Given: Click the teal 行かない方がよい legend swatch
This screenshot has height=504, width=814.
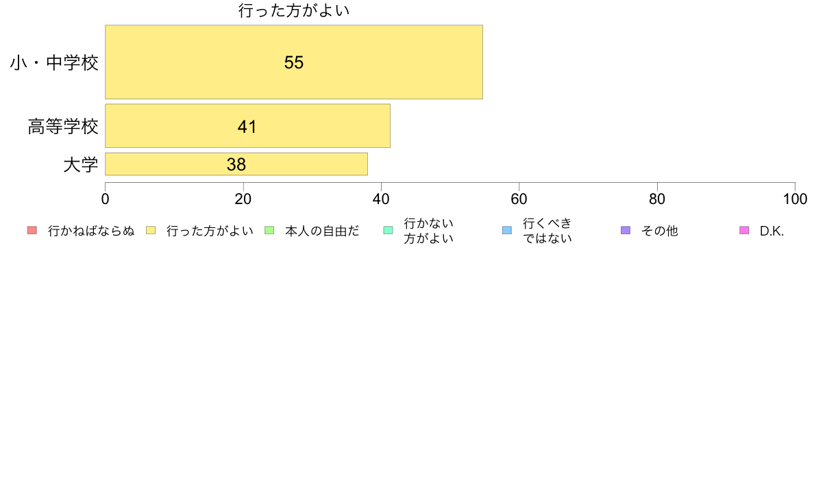Looking at the screenshot, I should pos(388,231).
